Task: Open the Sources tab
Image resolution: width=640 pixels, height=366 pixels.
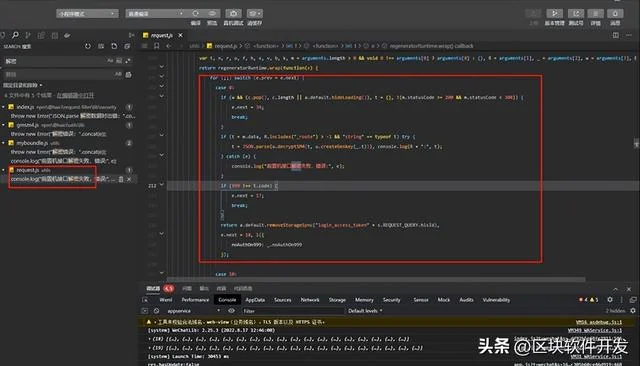Action: pos(282,300)
